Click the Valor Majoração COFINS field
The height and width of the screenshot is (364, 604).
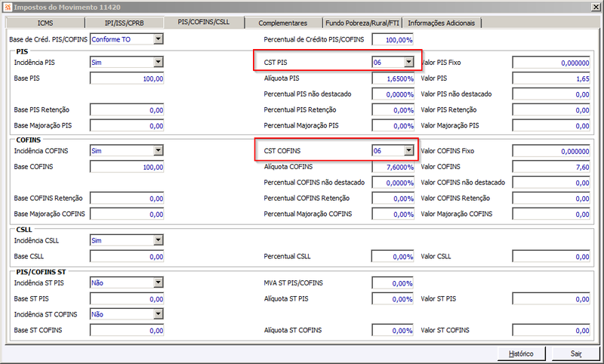point(551,214)
